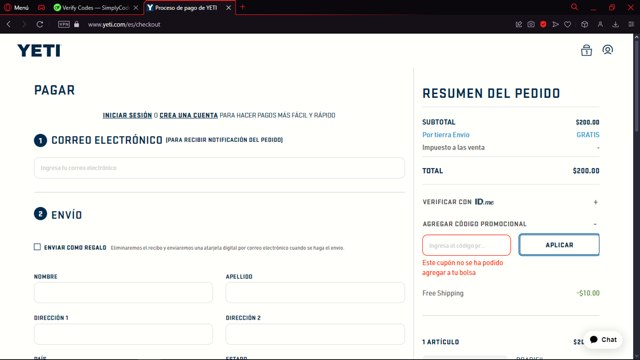Click the Free Shipping discount line
The width and height of the screenshot is (640, 360).
tap(511, 293)
